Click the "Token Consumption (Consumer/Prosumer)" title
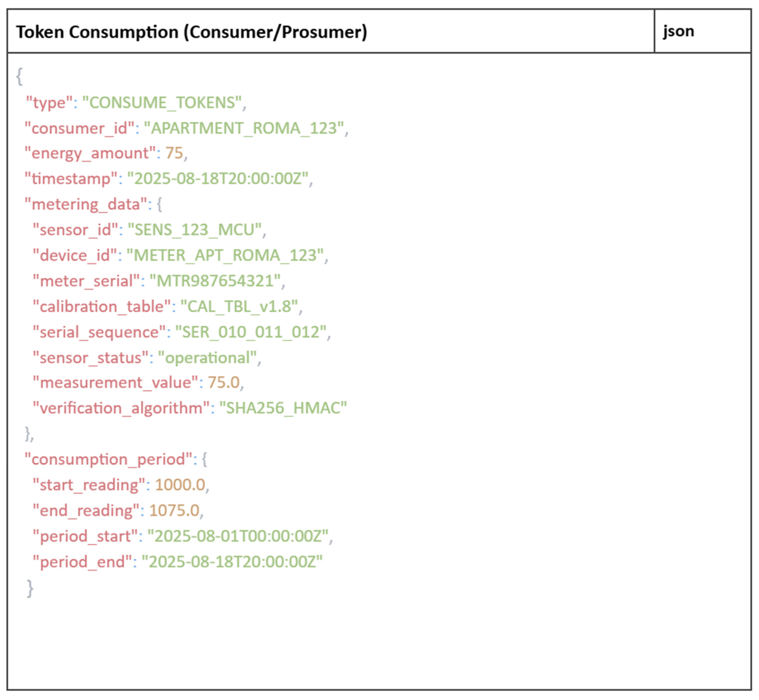Image resolution: width=759 pixels, height=700 pixels. pyautogui.click(x=191, y=32)
